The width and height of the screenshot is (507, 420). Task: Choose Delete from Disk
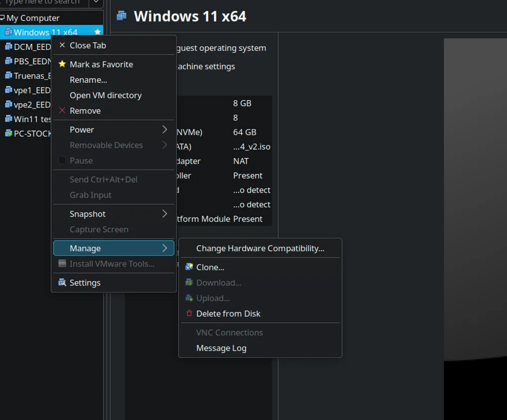point(260,313)
